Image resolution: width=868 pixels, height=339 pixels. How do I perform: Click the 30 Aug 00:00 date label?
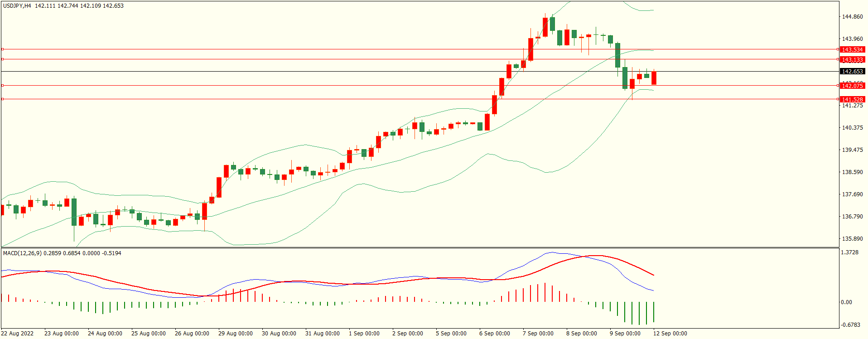tap(279, 334)
